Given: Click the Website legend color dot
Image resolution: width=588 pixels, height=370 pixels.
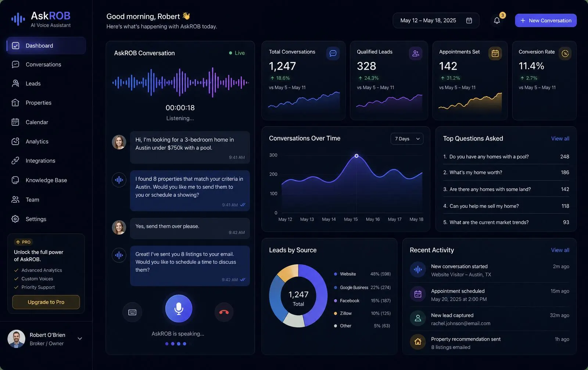Looking at the screenshot, I should tap(336, 274).
